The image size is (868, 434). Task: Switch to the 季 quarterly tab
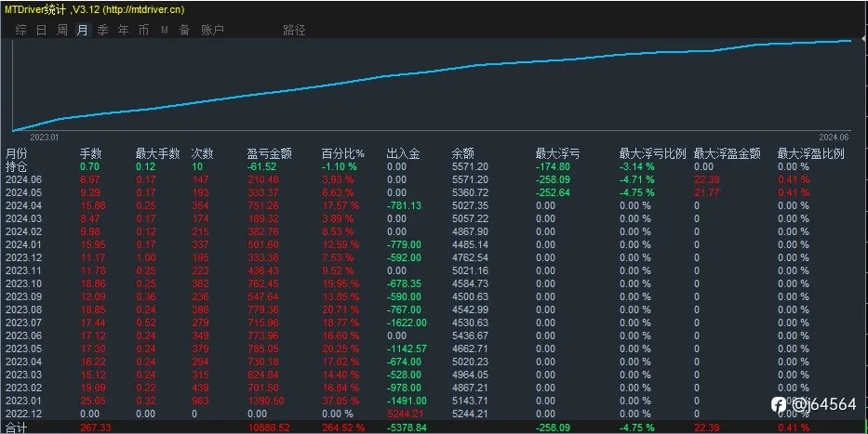[x=103, y=30]
